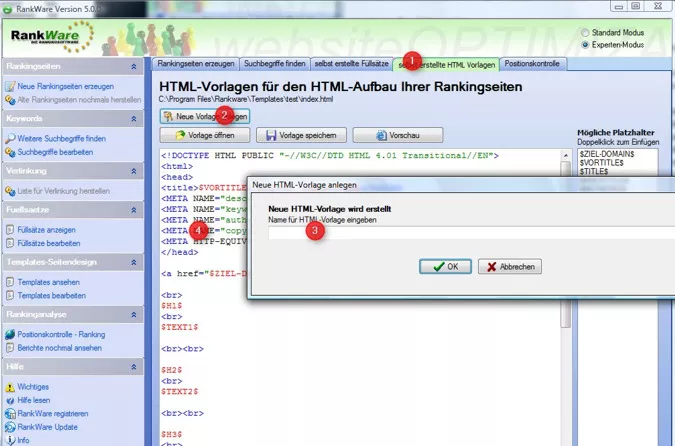This screenshot has width=675, height=446.
Task: Click the name field for the new HTML-Vorlage
Action: click(x=471, y=233)
